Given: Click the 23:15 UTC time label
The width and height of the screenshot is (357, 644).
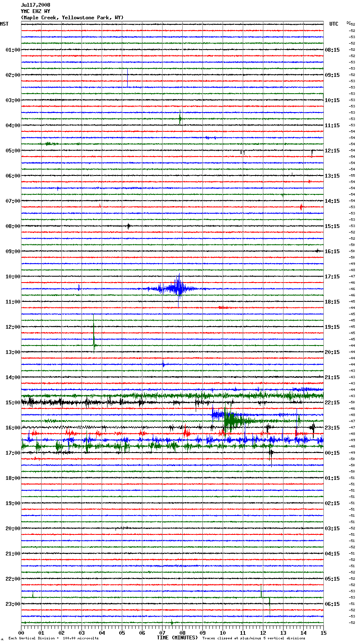Looking at the screenshot, I should click(x=332, y=428).
